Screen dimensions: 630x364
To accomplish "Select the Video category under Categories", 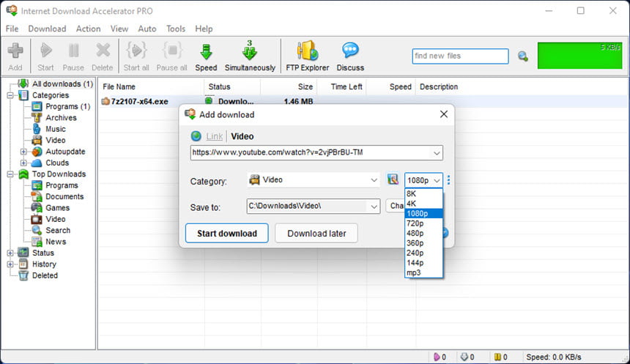I will [56, 140].
